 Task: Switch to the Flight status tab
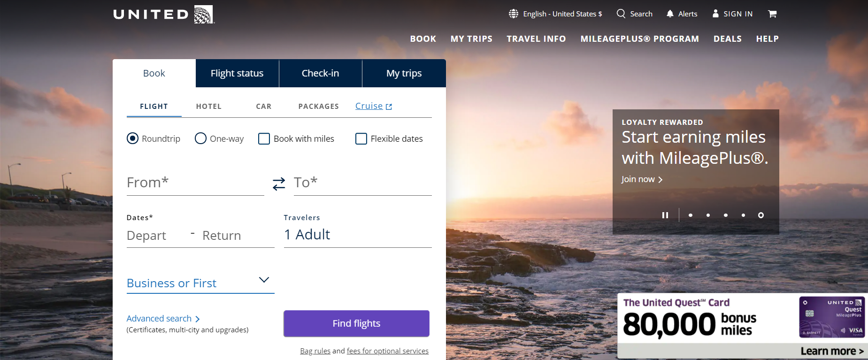[237, 73]
